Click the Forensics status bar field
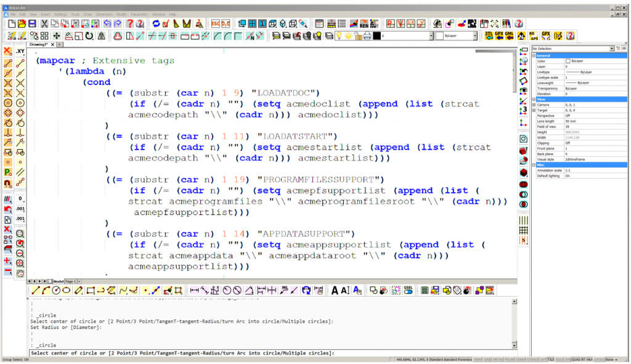Screen dimensions: 631x364 coord(465,360)
